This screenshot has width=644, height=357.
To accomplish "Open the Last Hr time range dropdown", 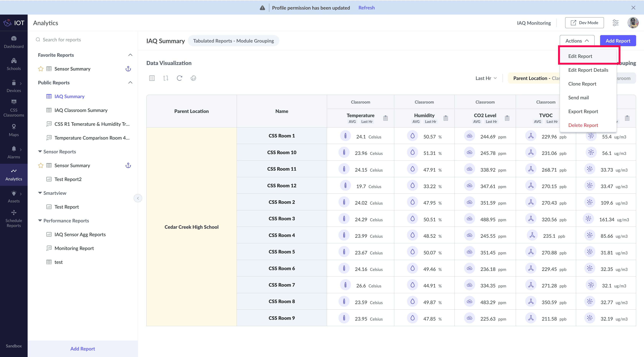I will pos(486,78).
